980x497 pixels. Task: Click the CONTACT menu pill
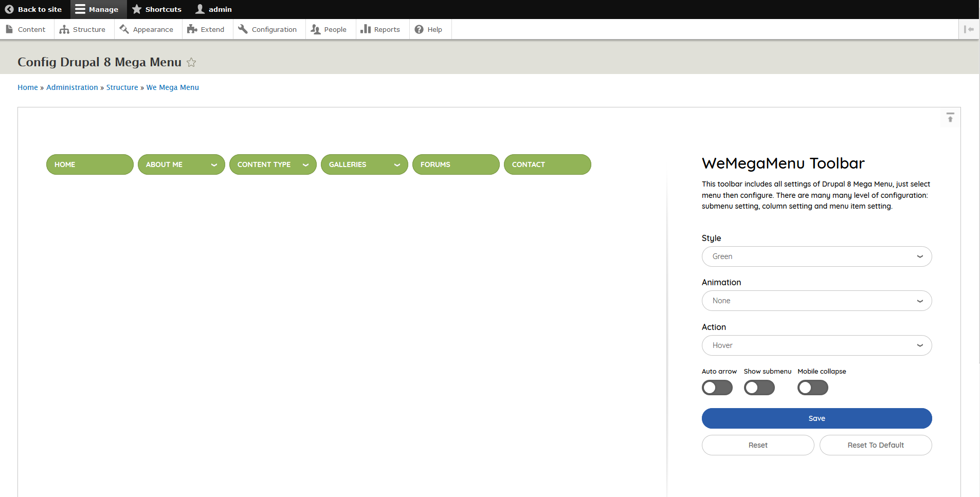(x=547, y=164)
